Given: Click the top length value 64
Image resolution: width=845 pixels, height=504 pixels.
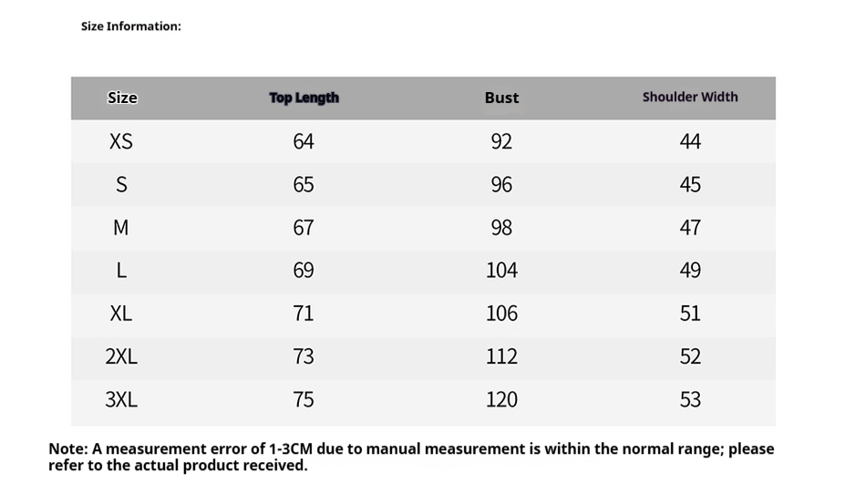Looking at the screenshot, I should [x=304, y=141].
